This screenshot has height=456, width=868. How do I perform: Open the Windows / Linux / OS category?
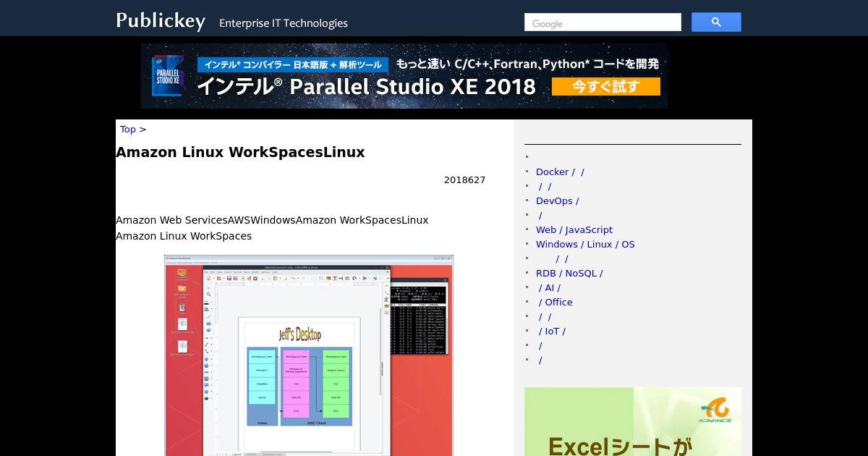[x=585, y=244]
